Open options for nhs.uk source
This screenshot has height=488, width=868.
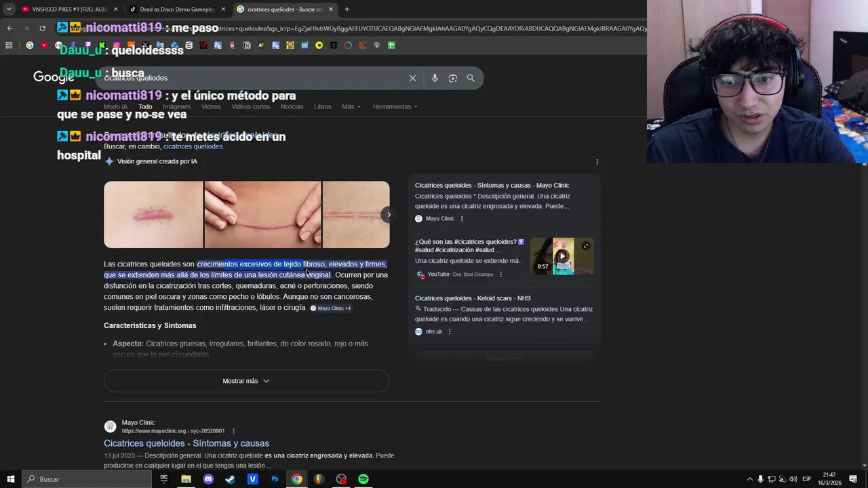tap(450, 331)
